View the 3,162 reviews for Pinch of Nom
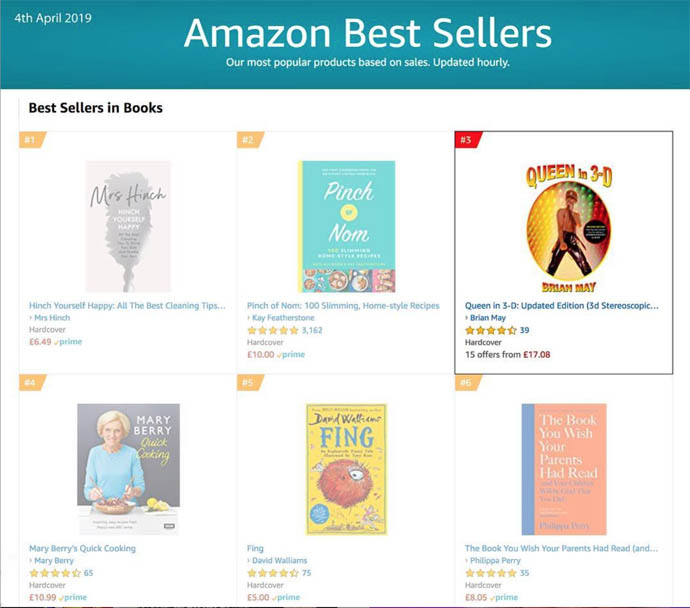 pos(318,330)
